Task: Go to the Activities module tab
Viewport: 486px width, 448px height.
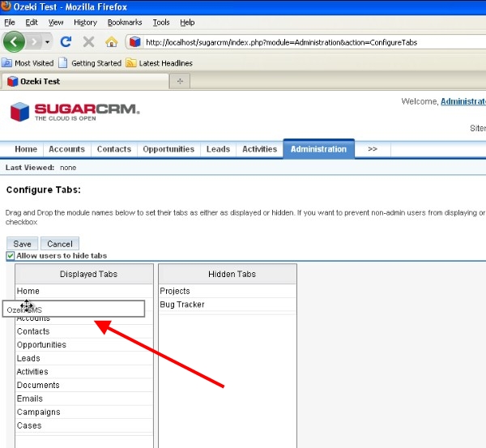Action: coord(260,149)
